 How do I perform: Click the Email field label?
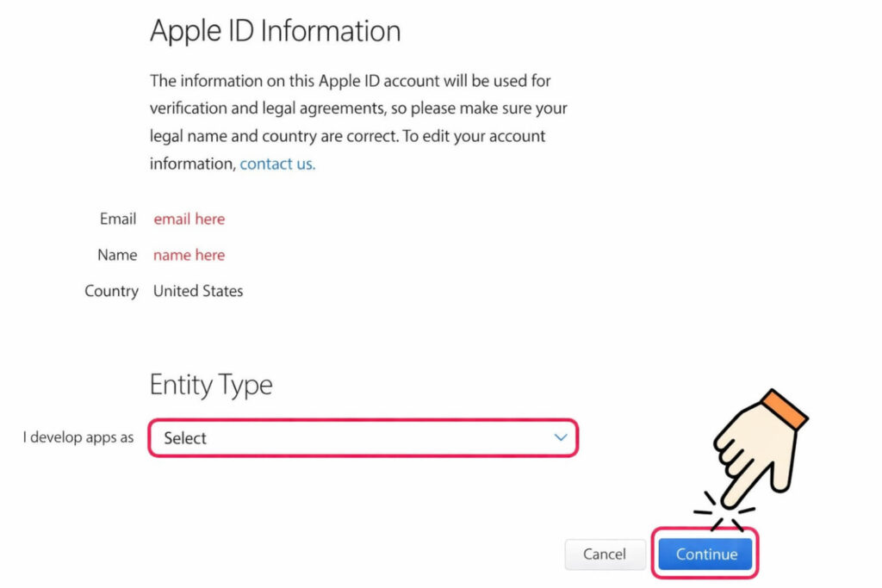117,219
